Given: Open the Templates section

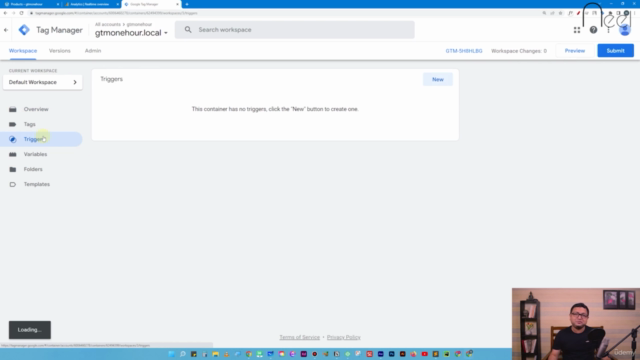Looking at the screenshot, I should [37, 184].
